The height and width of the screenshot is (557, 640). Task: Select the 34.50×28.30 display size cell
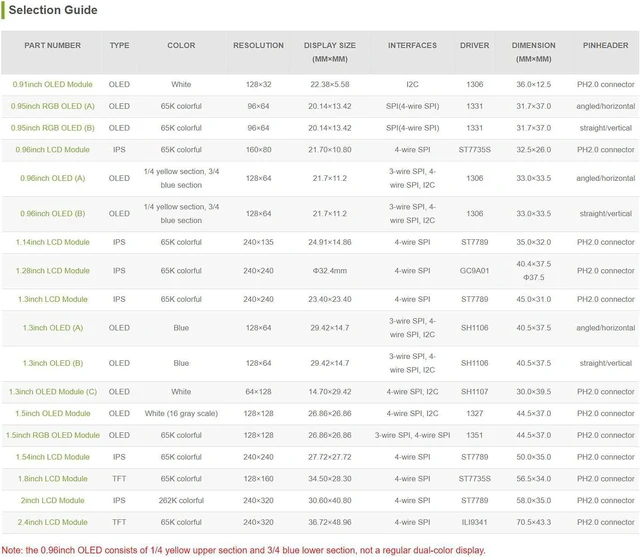pos(330,479)
